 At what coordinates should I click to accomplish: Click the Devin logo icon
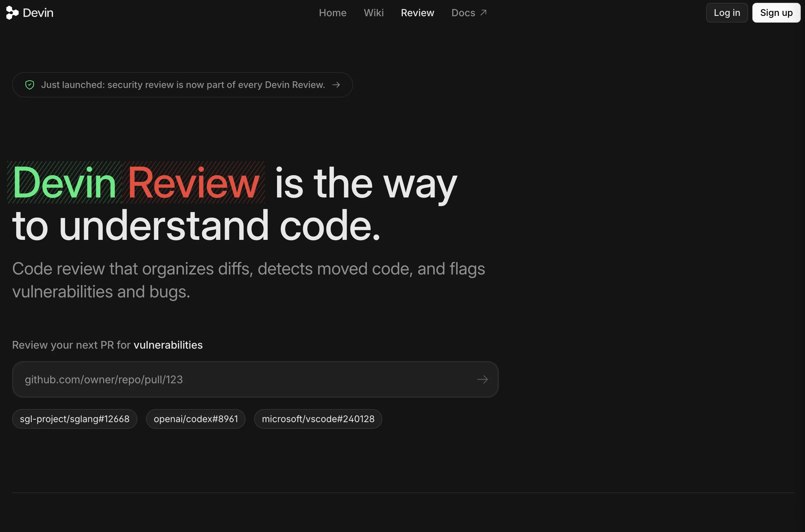click(12, 13)
